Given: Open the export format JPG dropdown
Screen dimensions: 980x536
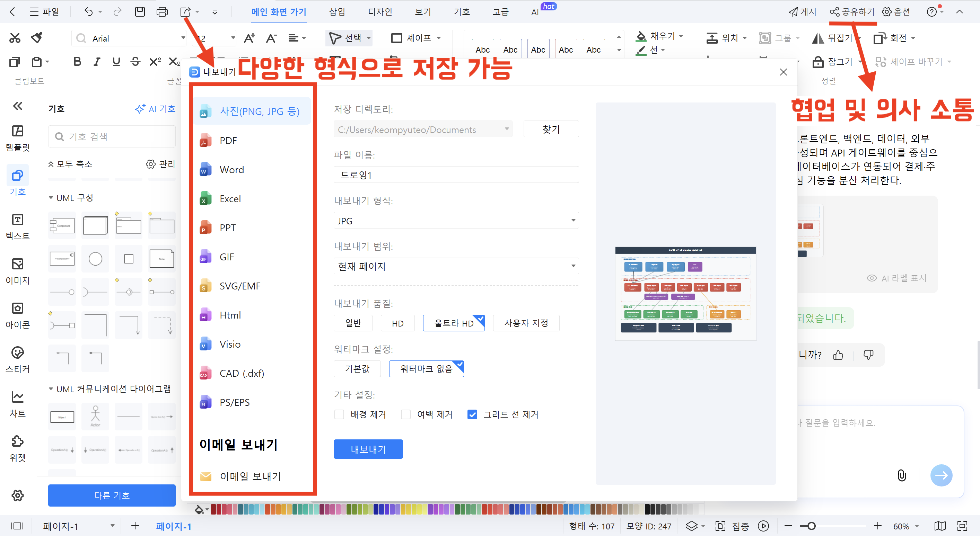Looking at the screenshot, I should (456, 221).
